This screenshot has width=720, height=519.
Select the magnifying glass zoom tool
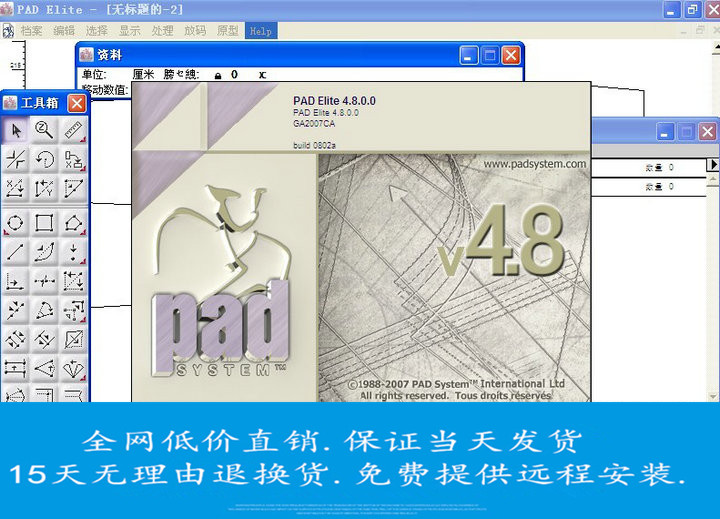(x=44, y=131)
